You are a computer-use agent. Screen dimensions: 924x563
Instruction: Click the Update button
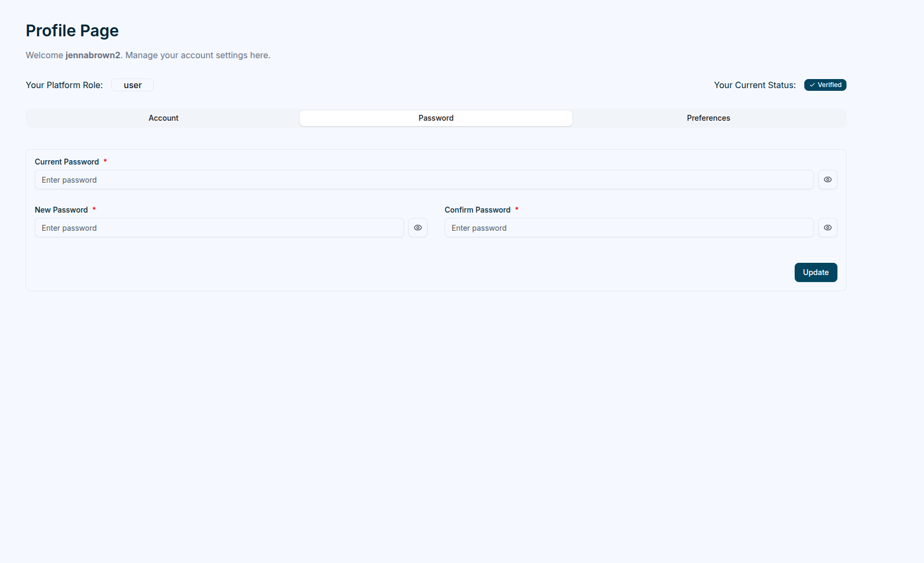click(x=815, y=272)
